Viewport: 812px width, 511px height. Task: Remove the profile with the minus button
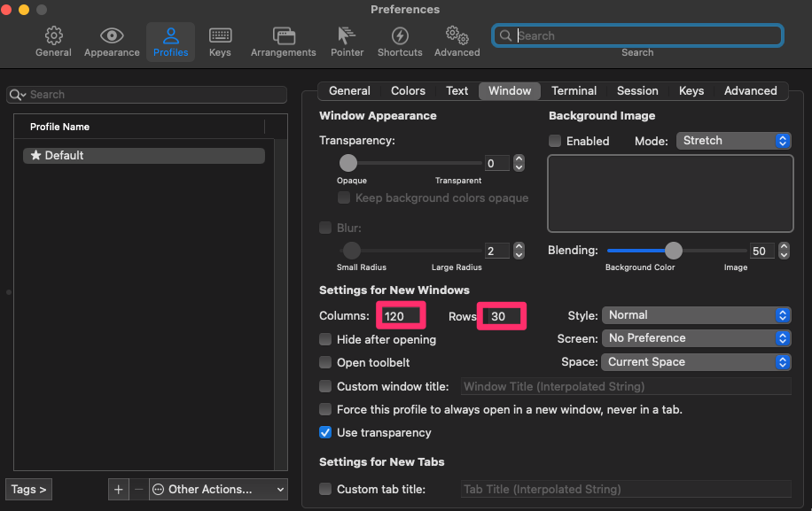pos(139,489)
